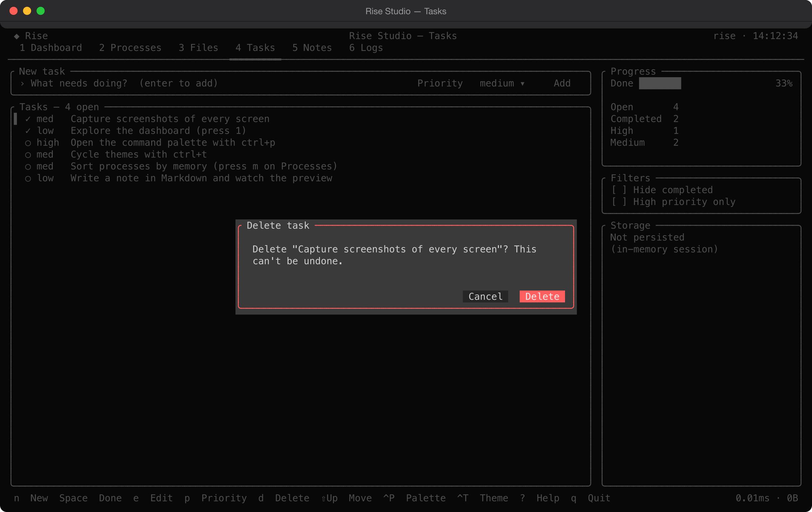The height and width of the screenshot is (512, 812).
Task: Click the '⇧Up Move' footer shortcut
Action: click(x=346, y=498)
